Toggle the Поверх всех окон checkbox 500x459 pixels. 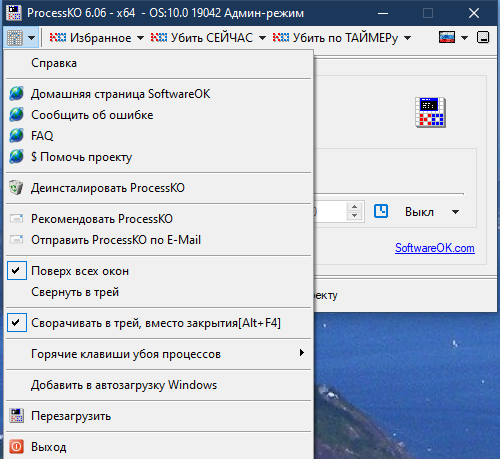point(17,271)
